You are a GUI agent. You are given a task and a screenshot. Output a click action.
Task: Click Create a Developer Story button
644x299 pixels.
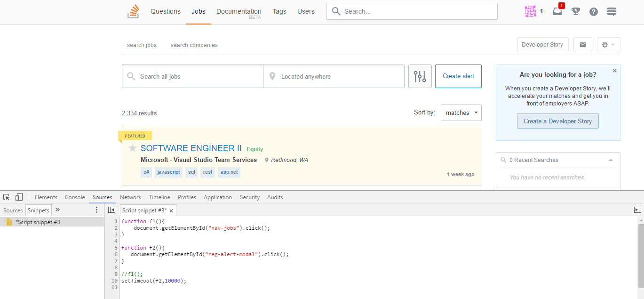click(558, 121)
